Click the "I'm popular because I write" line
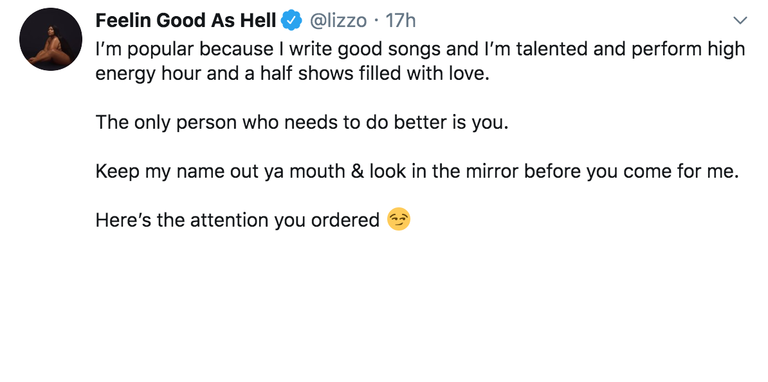The width and height of the screenshot is (768, 382). pyautogui.click(x=420, y=49)
